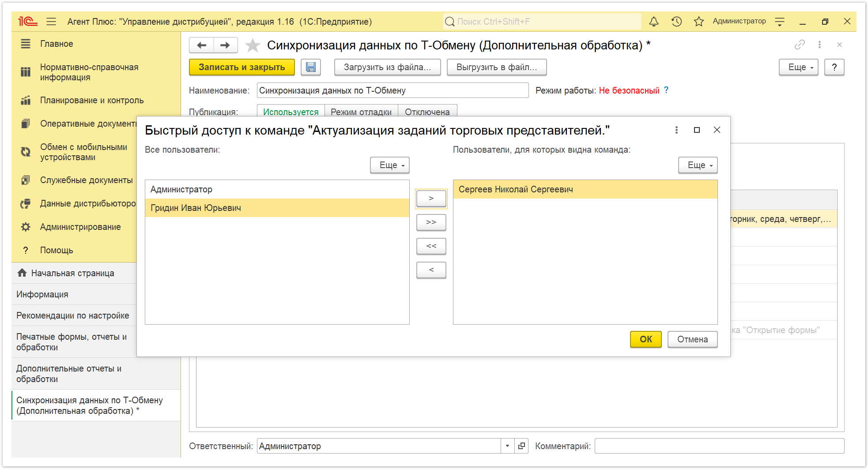Open the Помощь section
868x469 pixels.
(57, 250)
